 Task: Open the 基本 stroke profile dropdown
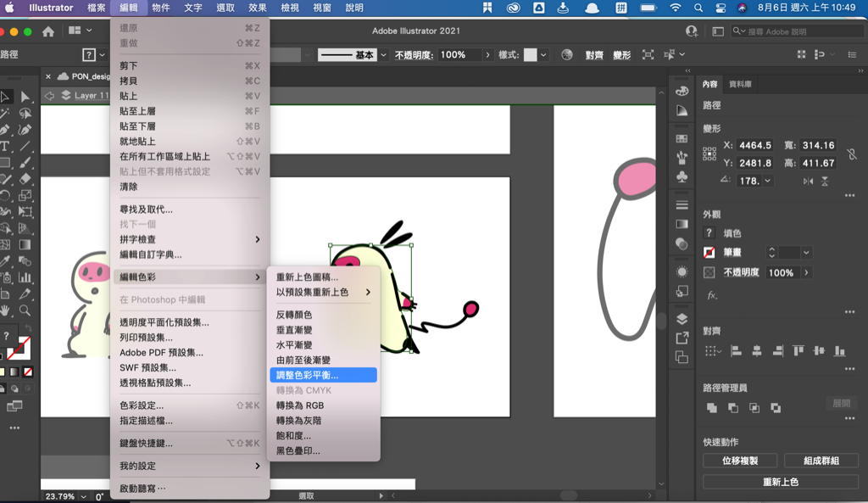tap(383, 55)
